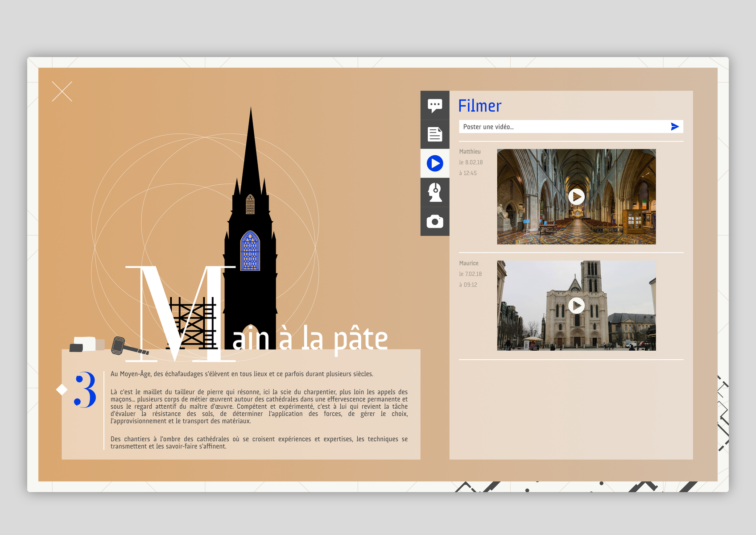Click the blue stained-glass window on tower
Screen dimensions: 756x535
(250, 251)
